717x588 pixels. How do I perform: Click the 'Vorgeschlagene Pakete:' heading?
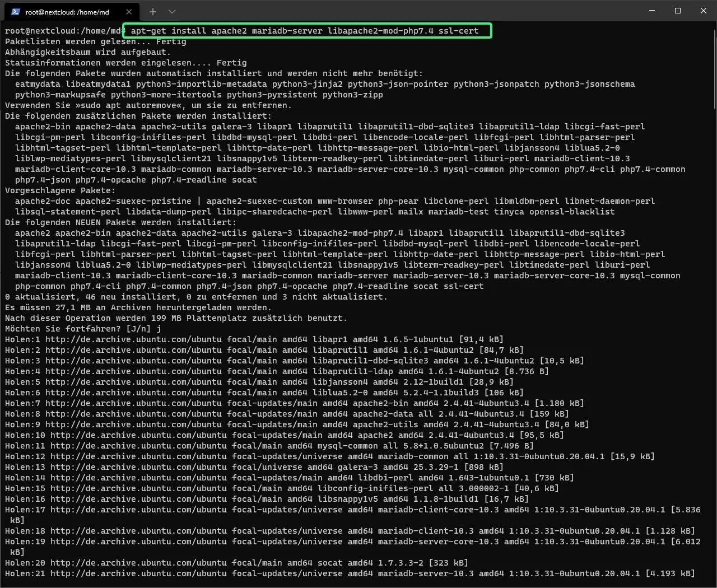click(60, 190)
